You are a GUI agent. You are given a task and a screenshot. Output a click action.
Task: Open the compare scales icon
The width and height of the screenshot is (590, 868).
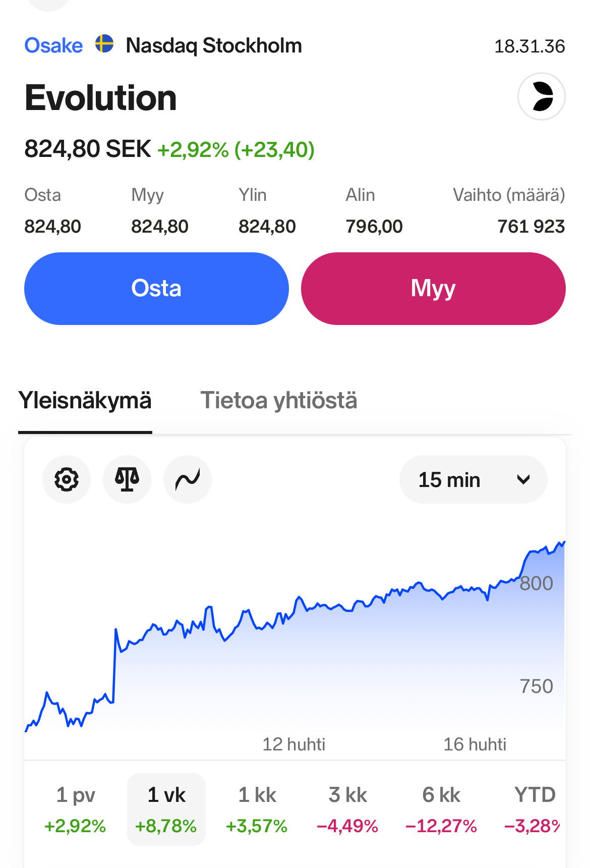(127, 479)
